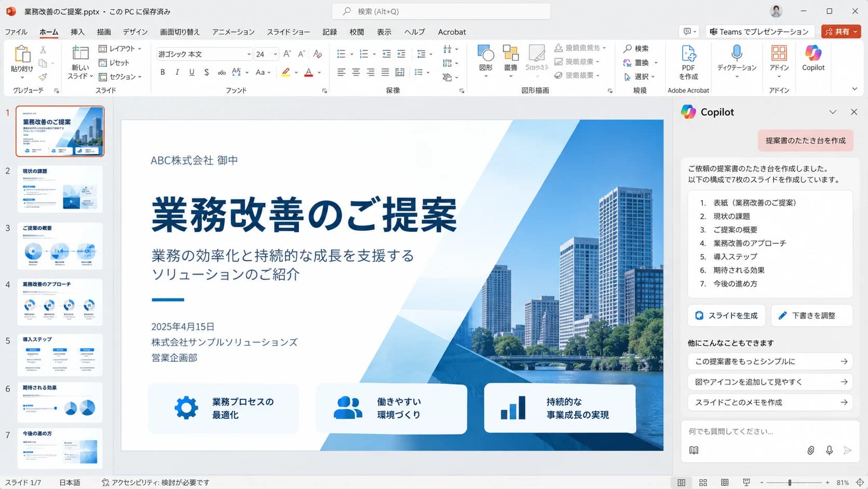
Task: Open the Add-ins icon
Action: [x=779, y=53]
